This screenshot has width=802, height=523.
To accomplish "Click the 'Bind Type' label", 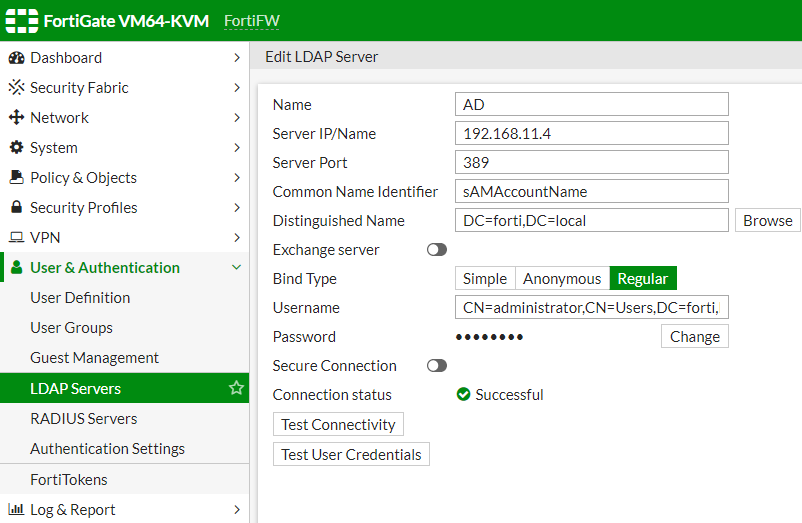I will [304, 279].
